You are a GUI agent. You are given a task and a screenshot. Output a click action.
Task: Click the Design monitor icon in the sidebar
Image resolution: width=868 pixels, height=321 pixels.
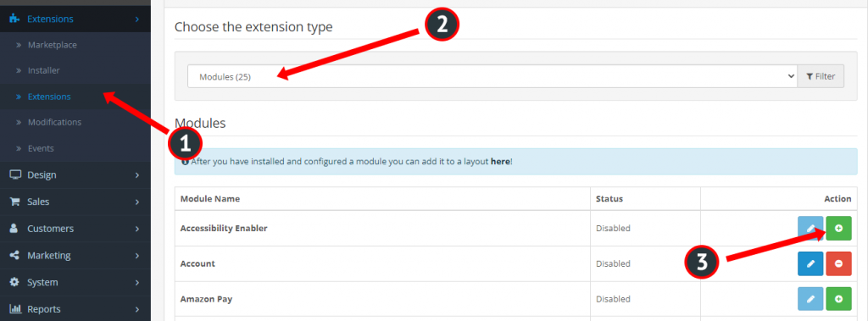15,174
